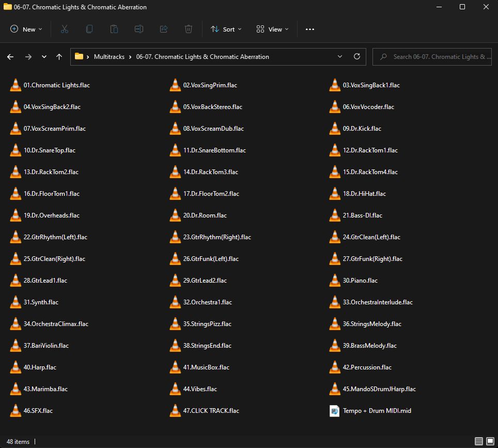Click the Share icon in the toolbar

163,29
